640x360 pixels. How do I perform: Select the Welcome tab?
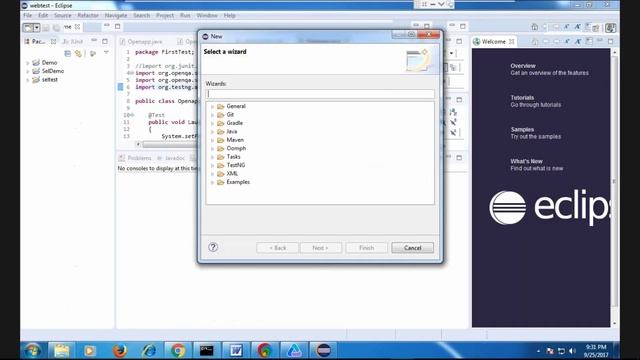pyautogui.click(x=493, y=42)
